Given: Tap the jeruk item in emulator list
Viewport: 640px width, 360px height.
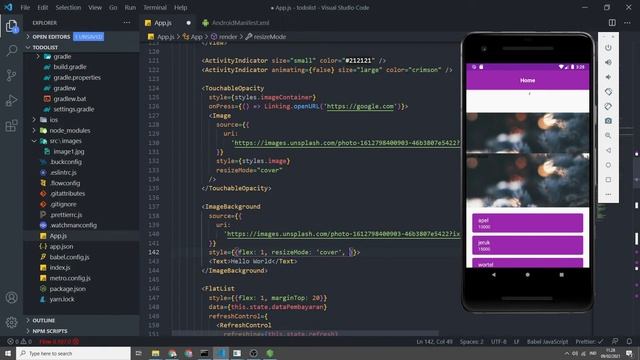Looking at the screenshot, I should point(527,245).
